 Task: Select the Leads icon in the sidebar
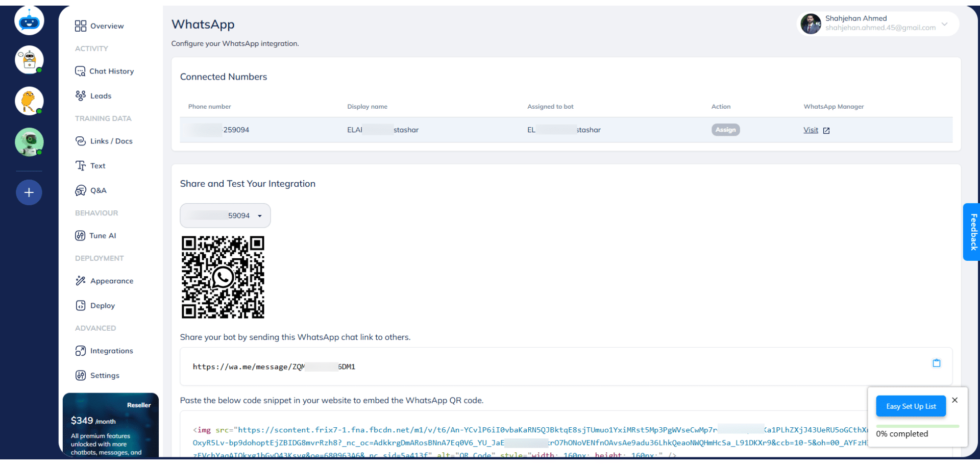pos(81,95)
